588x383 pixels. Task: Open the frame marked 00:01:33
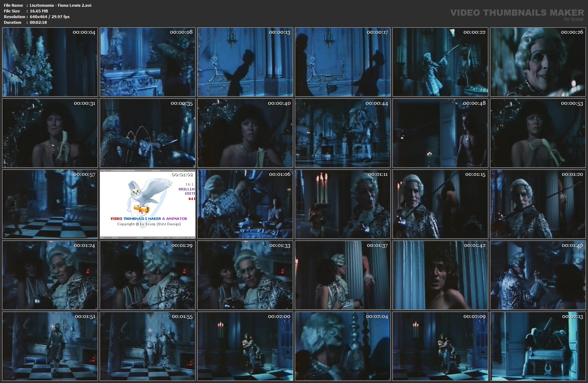tap(245, 275)
